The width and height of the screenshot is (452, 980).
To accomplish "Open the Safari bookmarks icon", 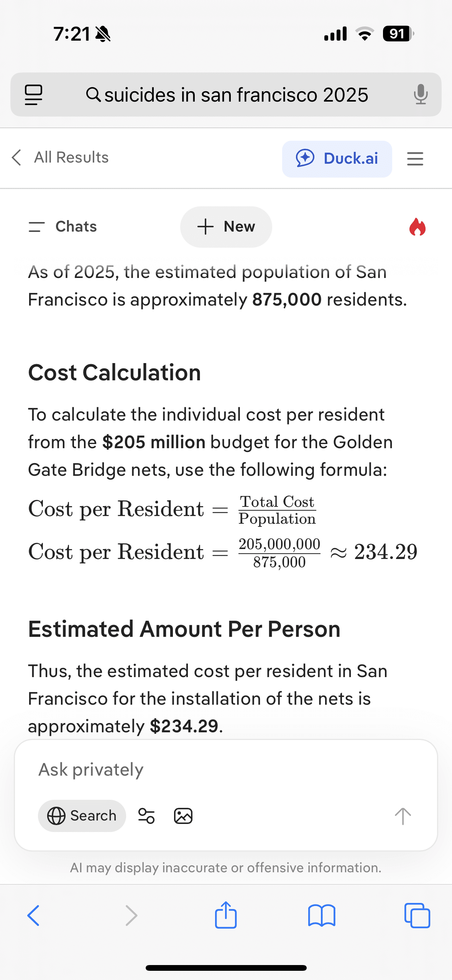I will coord(322,916).
